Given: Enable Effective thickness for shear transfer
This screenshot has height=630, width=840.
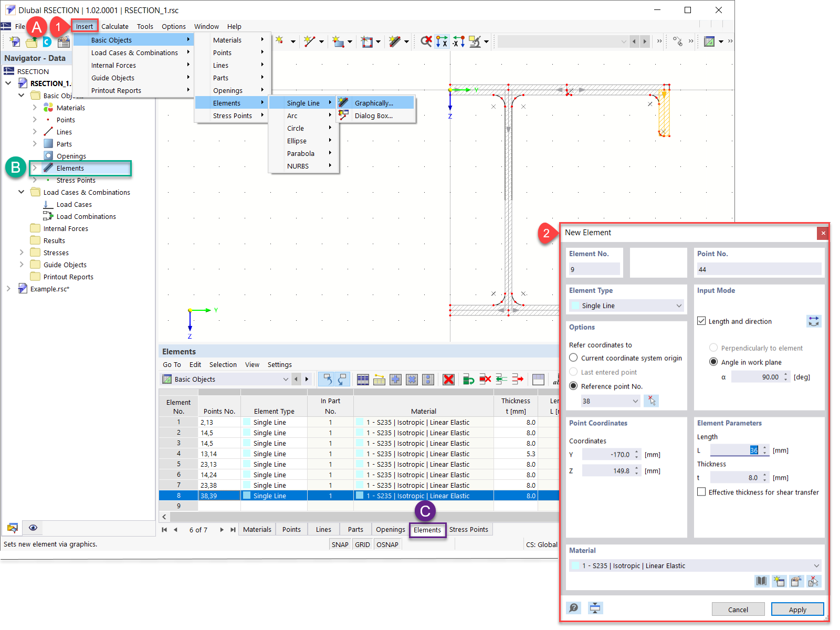Looking at the screenshot, I should (701, 492).
